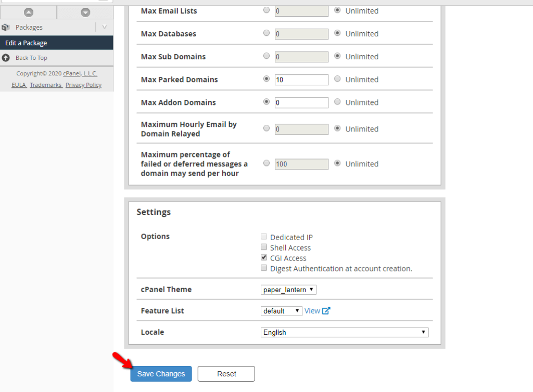
Task: Click the Max Addon Domains label
Action: [x=178, y=102]
